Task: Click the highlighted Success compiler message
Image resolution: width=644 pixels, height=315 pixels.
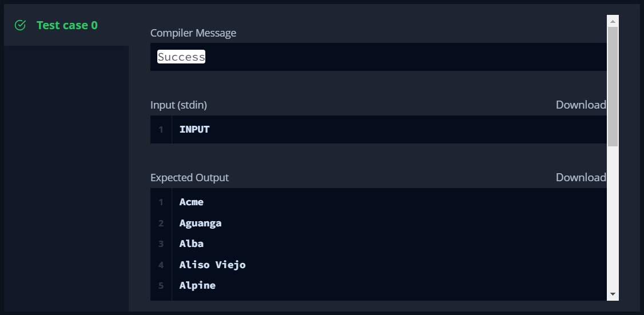Action: [x=181, y=57]
